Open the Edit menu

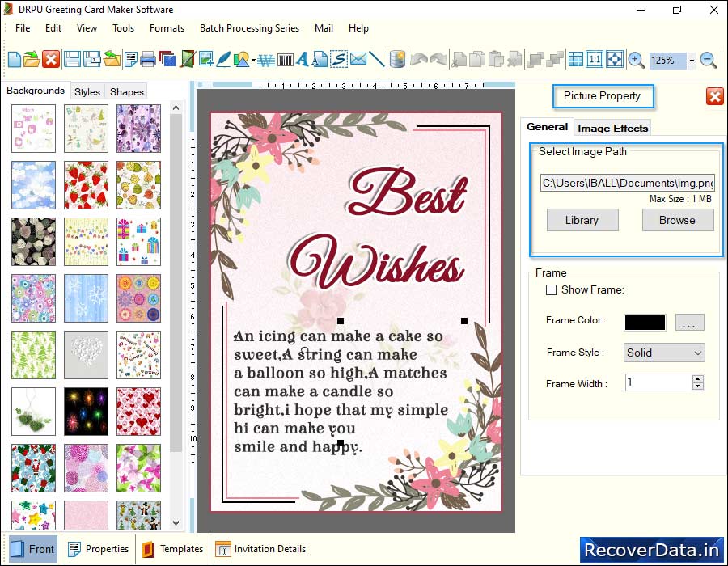click(x=53, y=27)
